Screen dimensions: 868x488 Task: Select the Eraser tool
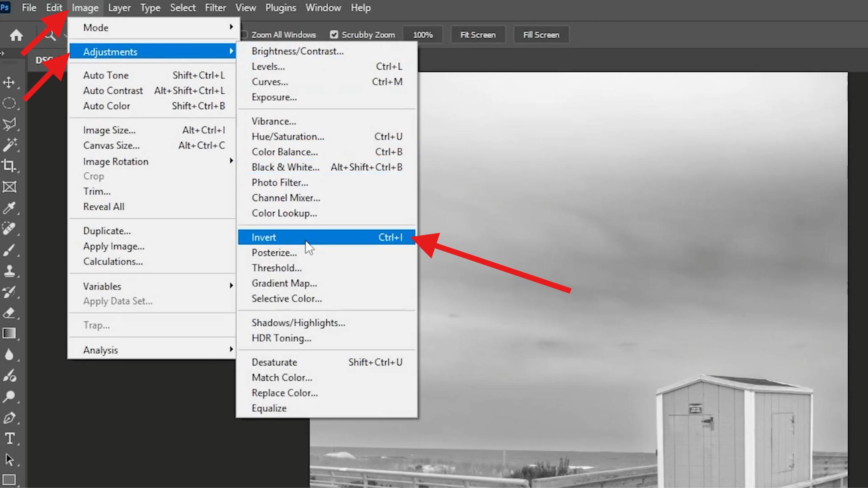tap(9, 313)
